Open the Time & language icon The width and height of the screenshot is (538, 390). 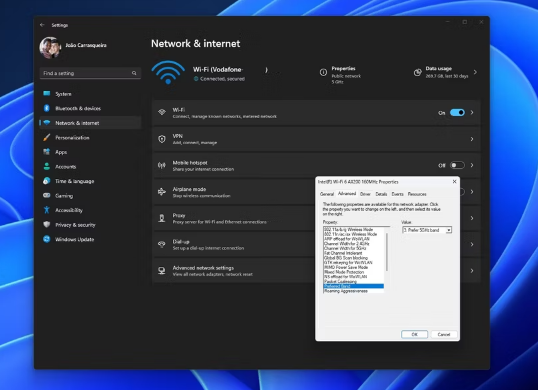[x=47, y=181]
